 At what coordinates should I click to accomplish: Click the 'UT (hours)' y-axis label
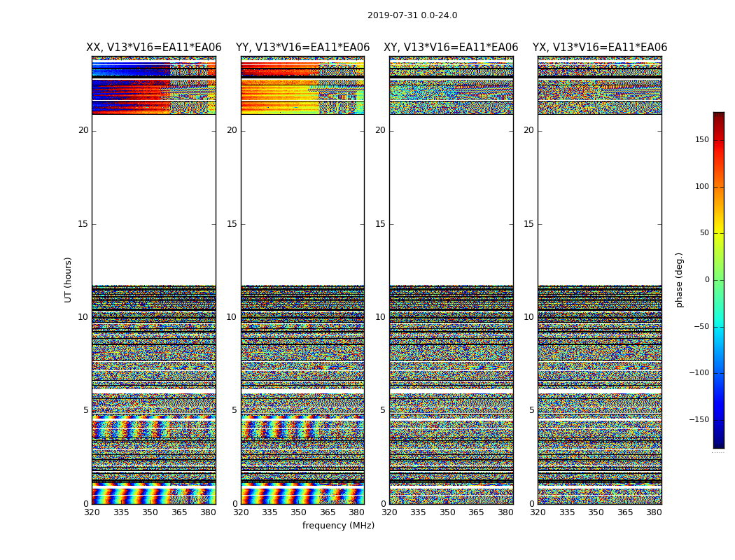[68, 280]
